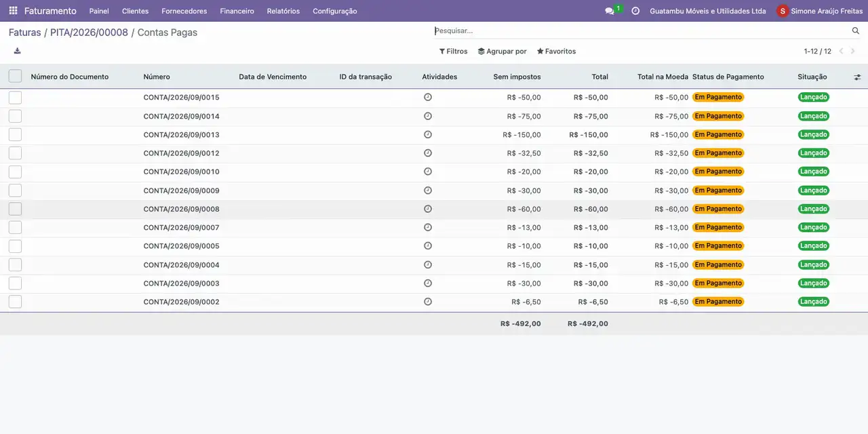The height and width of the screenshot is (434, 868).
Task: Open the Clientes menu
Action: pos(135,11)
